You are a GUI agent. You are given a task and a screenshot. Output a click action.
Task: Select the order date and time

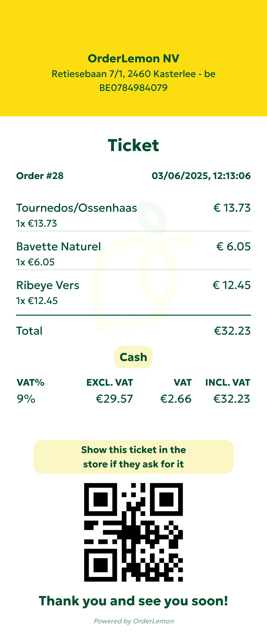click(x=201, y=176)
